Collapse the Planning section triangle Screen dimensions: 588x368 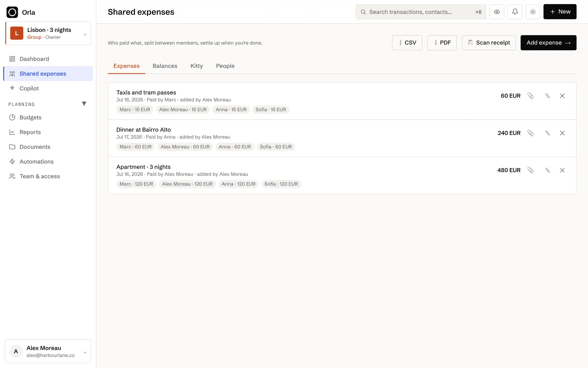pos(84,104)
